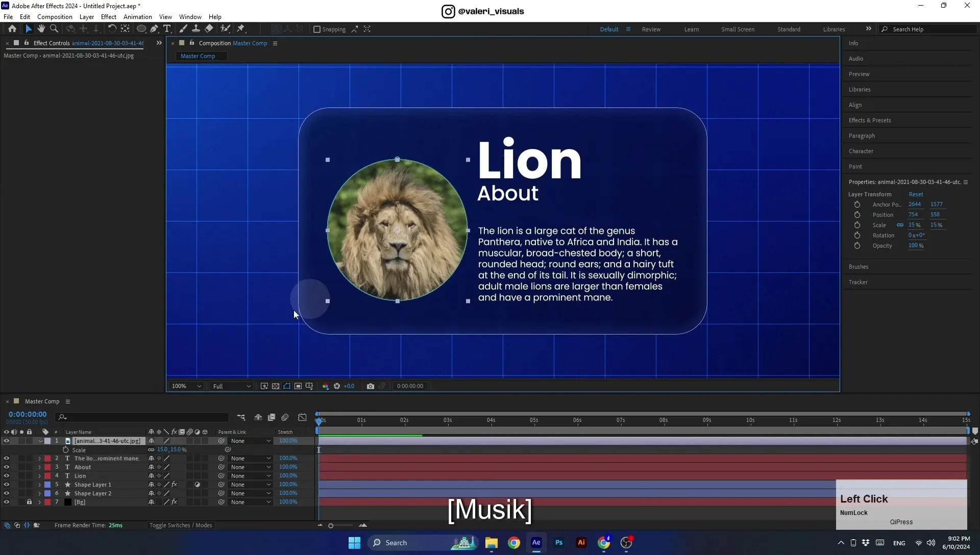Image resolution: width=980 pixels, height=555 pixels.
Task: Open the composition mini-flowchart icon
Action: 241,417
